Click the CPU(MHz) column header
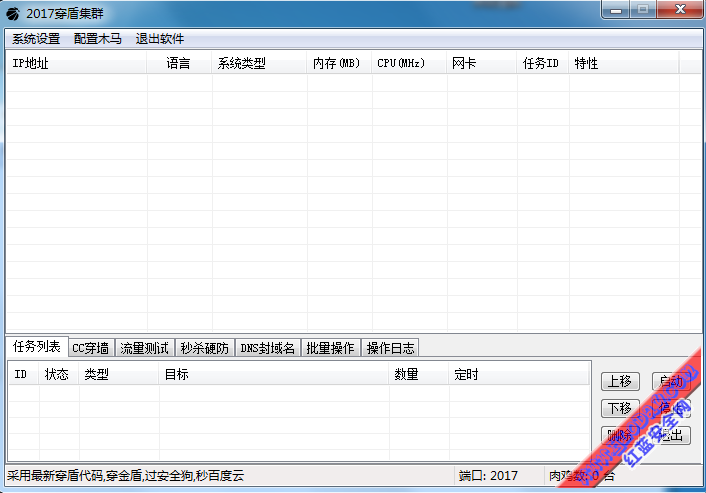Screen dimensions: 706x493 [x=409, y=63]
